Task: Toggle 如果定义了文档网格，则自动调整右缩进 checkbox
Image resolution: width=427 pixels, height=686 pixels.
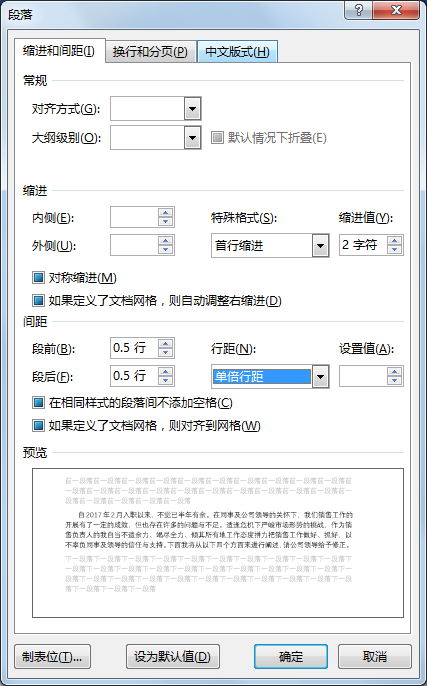Action: [38, 301]
